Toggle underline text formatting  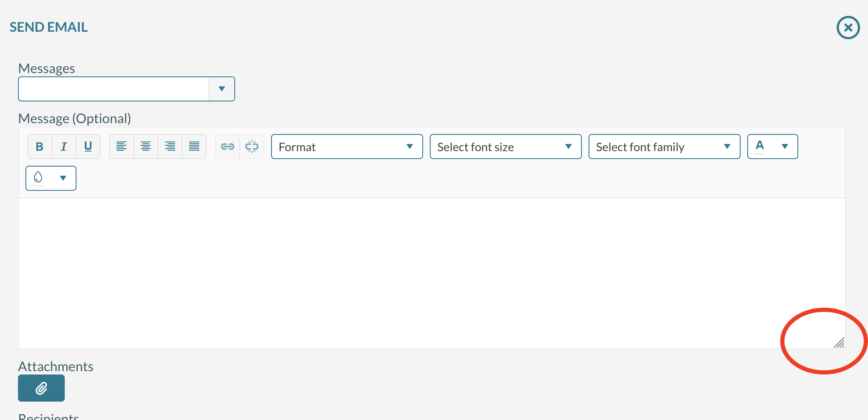click(x=88, y=147)
